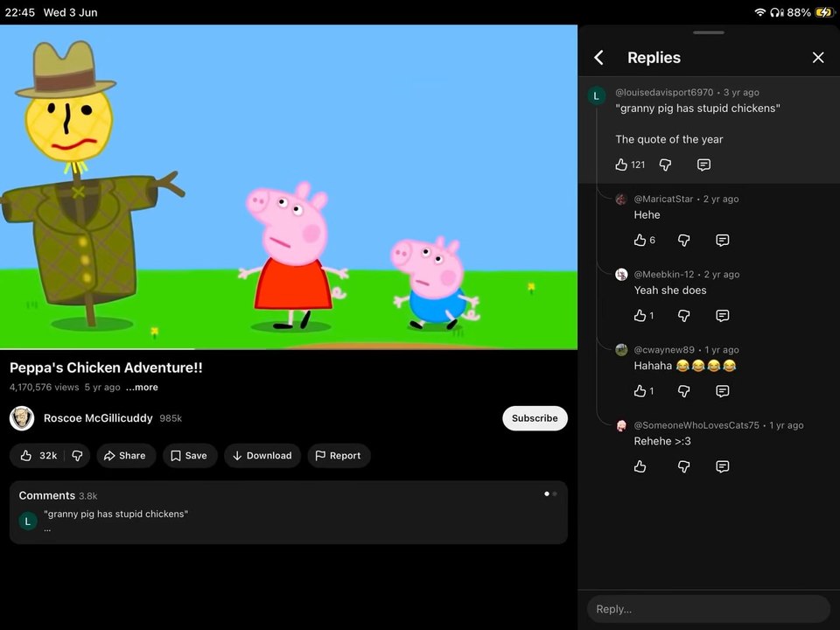840x630 pixels.
Task: Dislike the 'Hahaha' reply
Action: pyautogui.click(x=683, y=391)
